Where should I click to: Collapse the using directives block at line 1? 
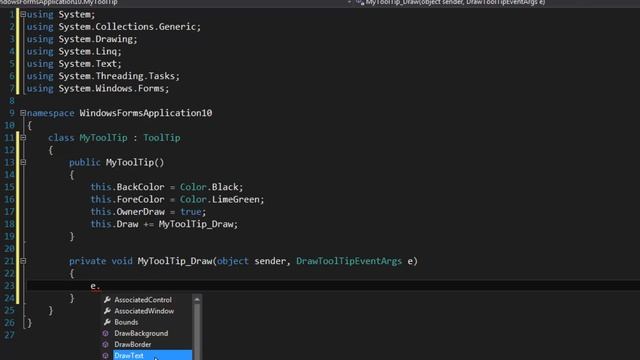[23, 14]
